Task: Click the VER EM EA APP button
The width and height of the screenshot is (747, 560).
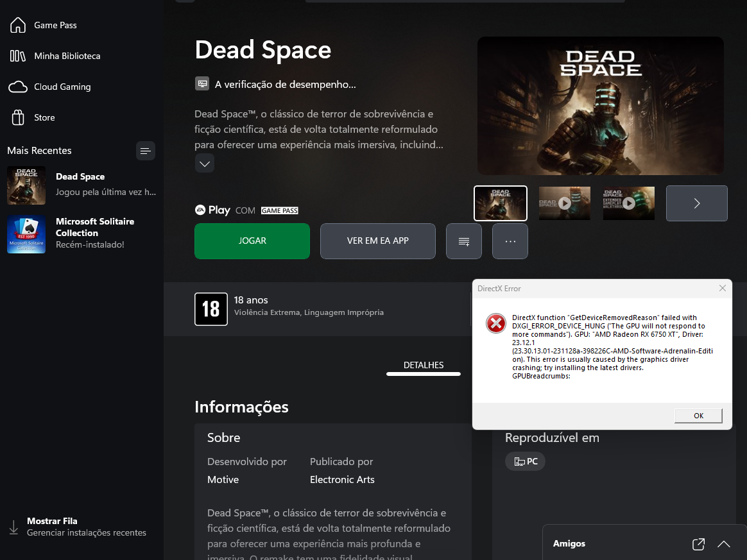Action: click(x=378, y=241)
